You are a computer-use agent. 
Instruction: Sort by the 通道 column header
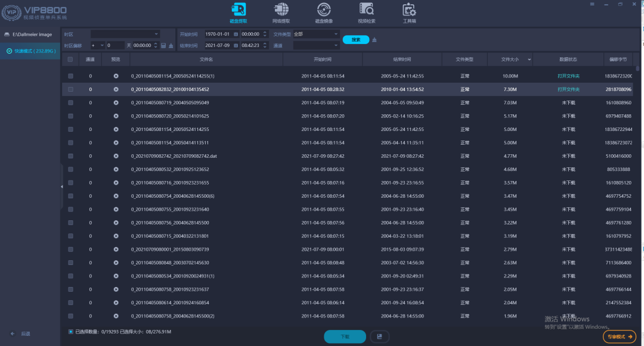90,60
